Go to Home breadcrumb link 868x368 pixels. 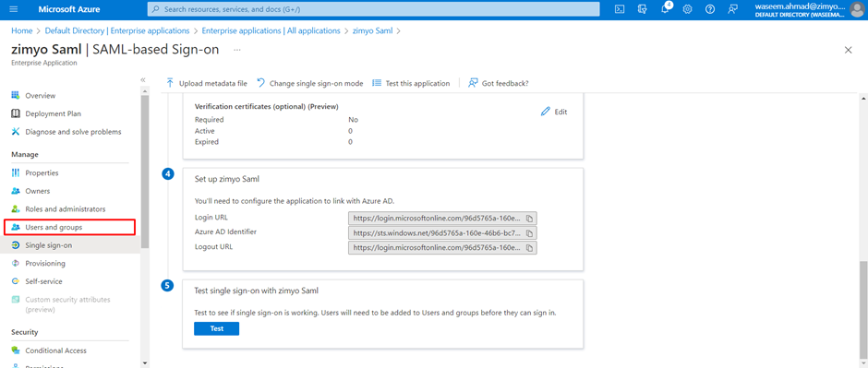pyautogui.click(x=21, y=31)
